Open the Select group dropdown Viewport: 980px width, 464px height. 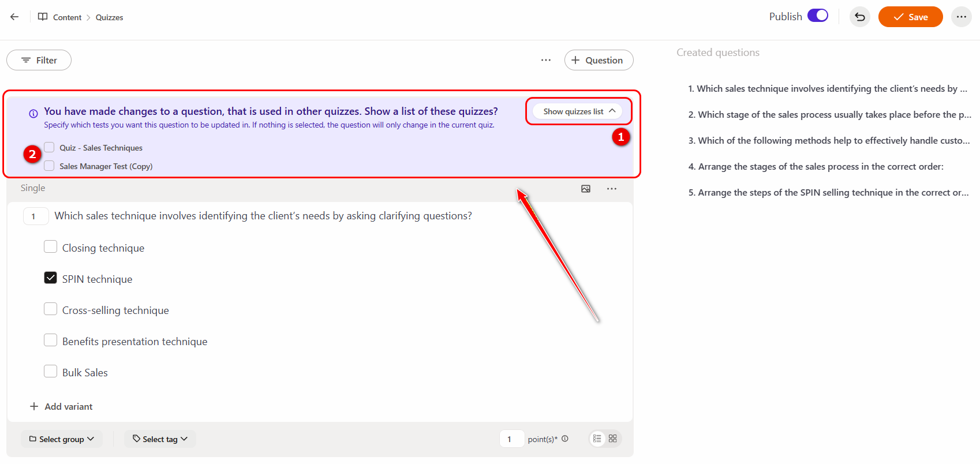pos(62,439)
